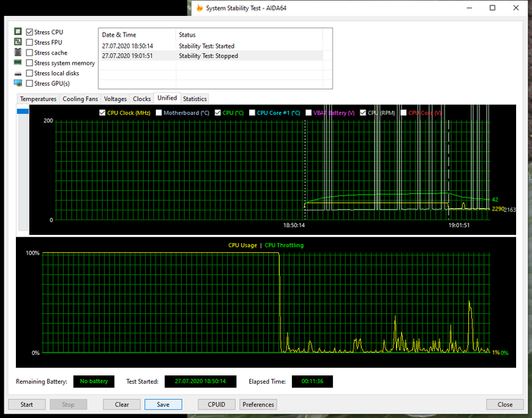This screenshot has height=418, width=532.
Task: Open the Statistics tab
Action: (x=195, y=99)
